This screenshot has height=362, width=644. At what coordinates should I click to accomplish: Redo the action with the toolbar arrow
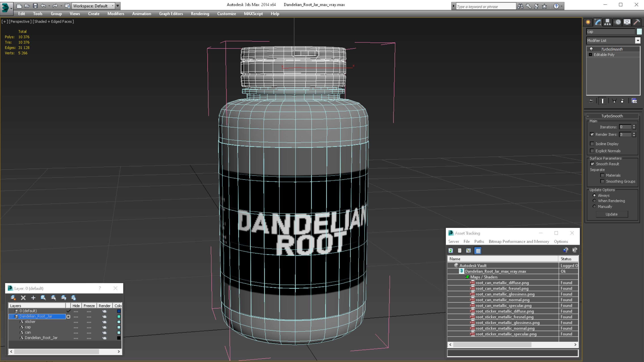pyautogui.click(x=55, y=6)
